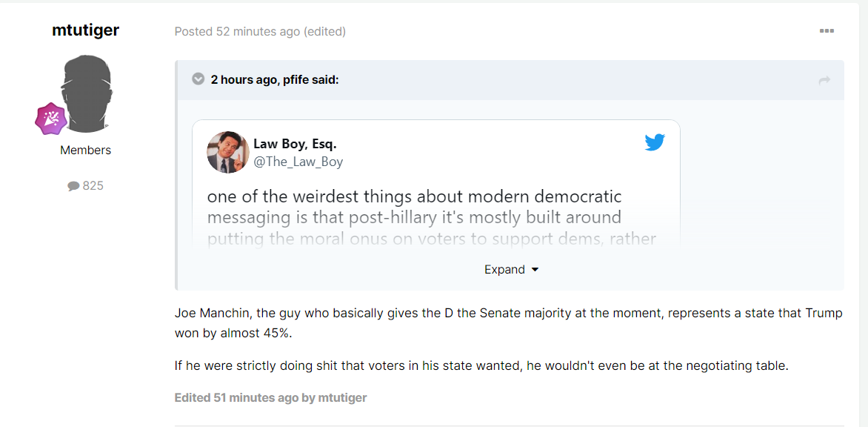
Task: Jump to quoted post via arrow icon
Action: (x=824, y=81)
